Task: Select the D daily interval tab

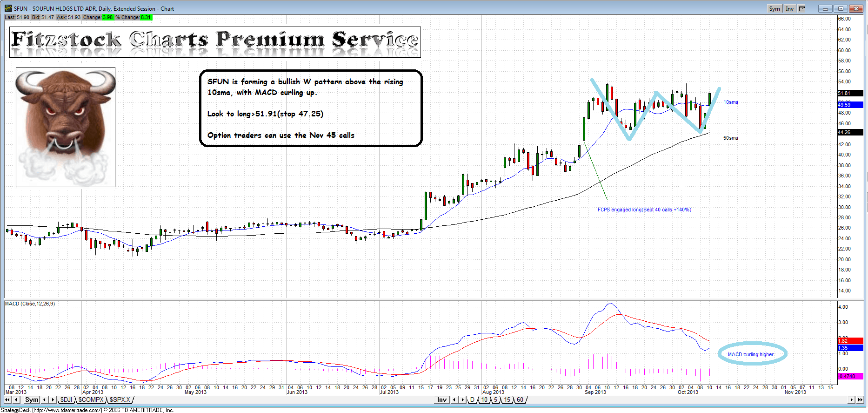Action: coord(473,399)
